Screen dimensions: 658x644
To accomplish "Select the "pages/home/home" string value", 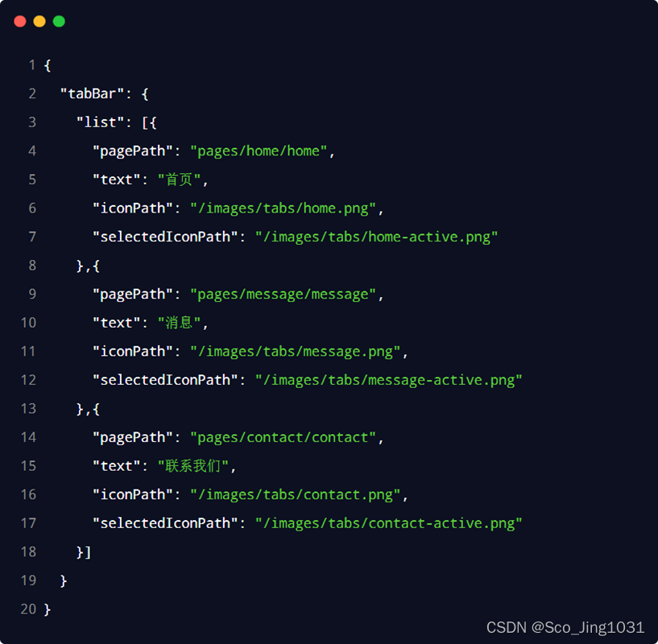I will pos(259,151).
